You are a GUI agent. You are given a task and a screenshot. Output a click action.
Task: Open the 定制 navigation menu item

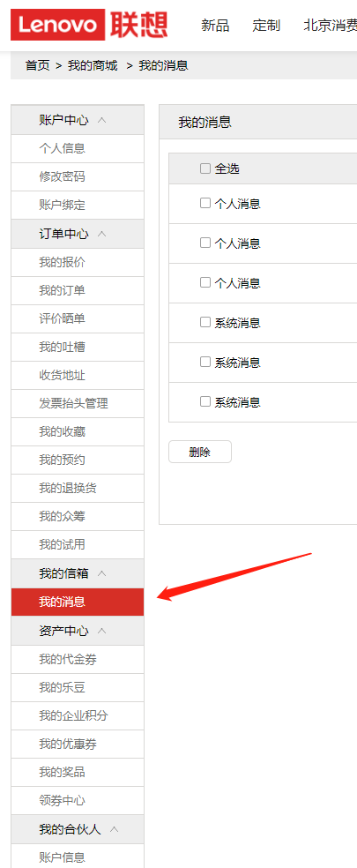click(x=266, y=26)
